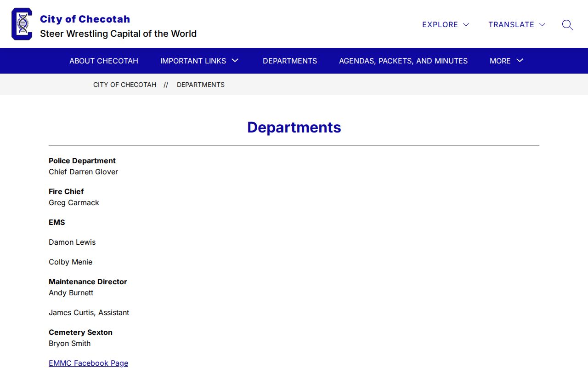Viewport: 588px width, 368px height.
Task: Expand the Explore dropdown
Action: [446, 25]
